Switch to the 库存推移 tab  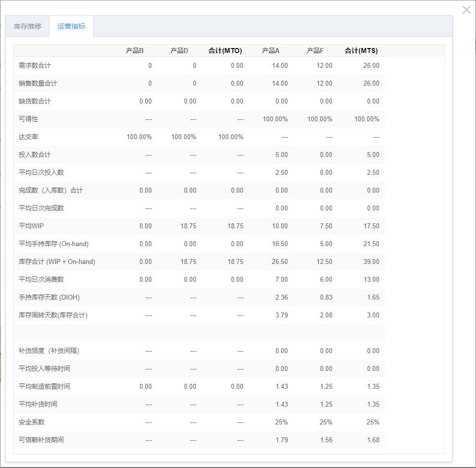click(27, 27)
